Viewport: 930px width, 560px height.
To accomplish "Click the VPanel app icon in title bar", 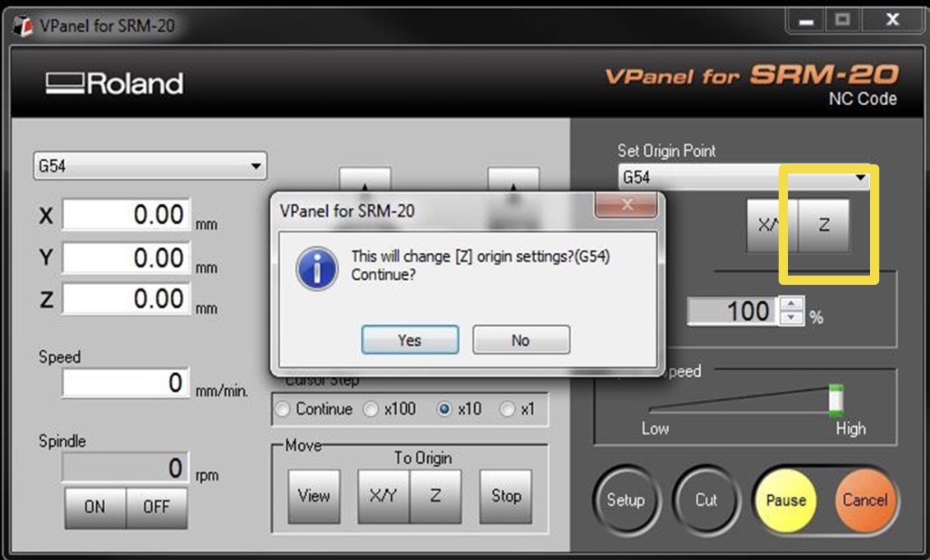I will point(22,25).
